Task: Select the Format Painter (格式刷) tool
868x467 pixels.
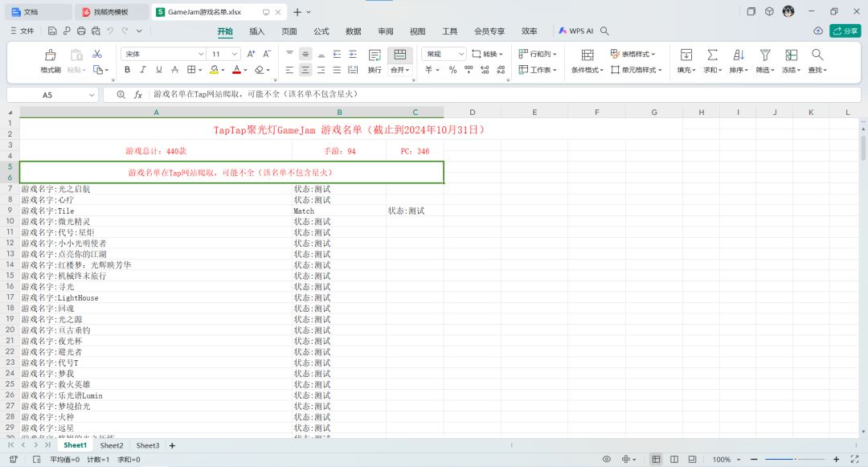Action: 51,55
